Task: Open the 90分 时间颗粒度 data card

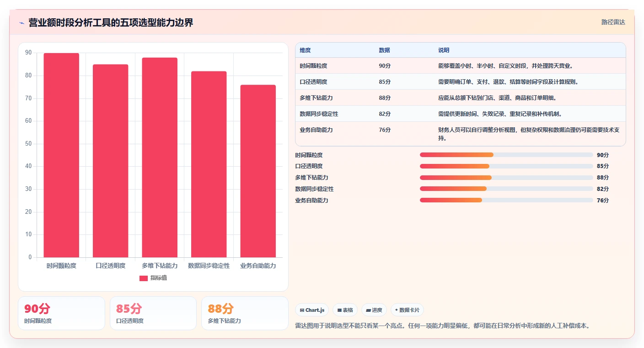Action: pyautogui.click(x=61, y=313)
